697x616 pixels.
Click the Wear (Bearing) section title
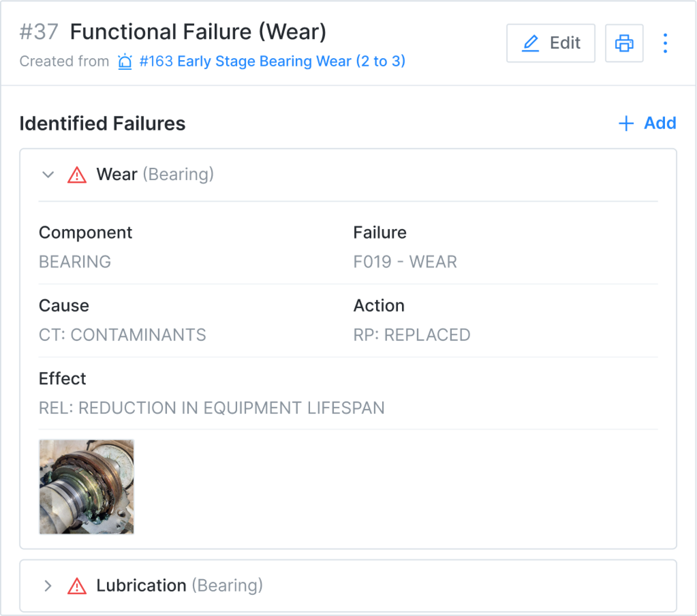117,174
